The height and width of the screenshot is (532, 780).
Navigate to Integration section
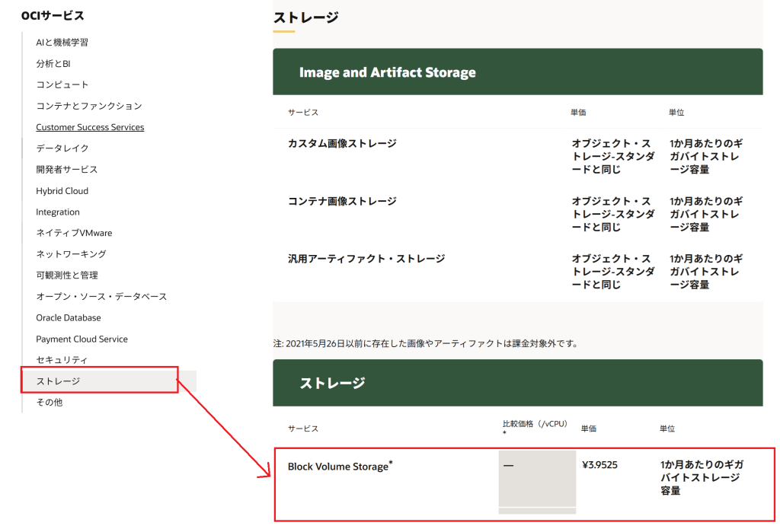pyautogui.click(x=57, y=212)
